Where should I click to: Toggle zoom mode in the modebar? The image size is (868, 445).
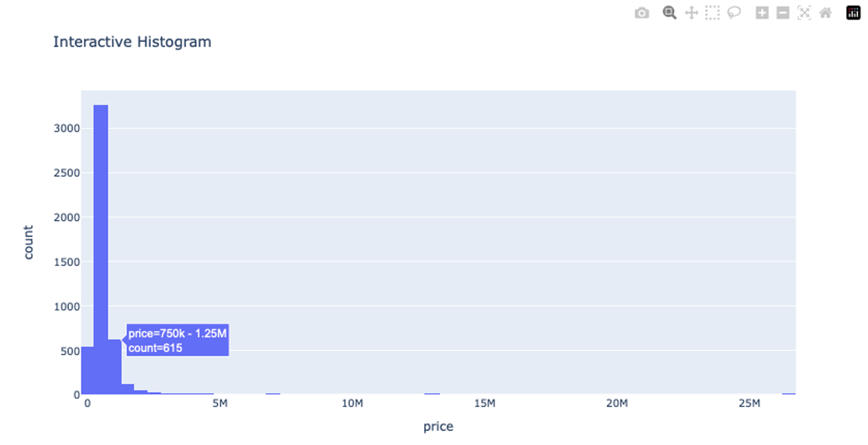(x=669, y=13)
